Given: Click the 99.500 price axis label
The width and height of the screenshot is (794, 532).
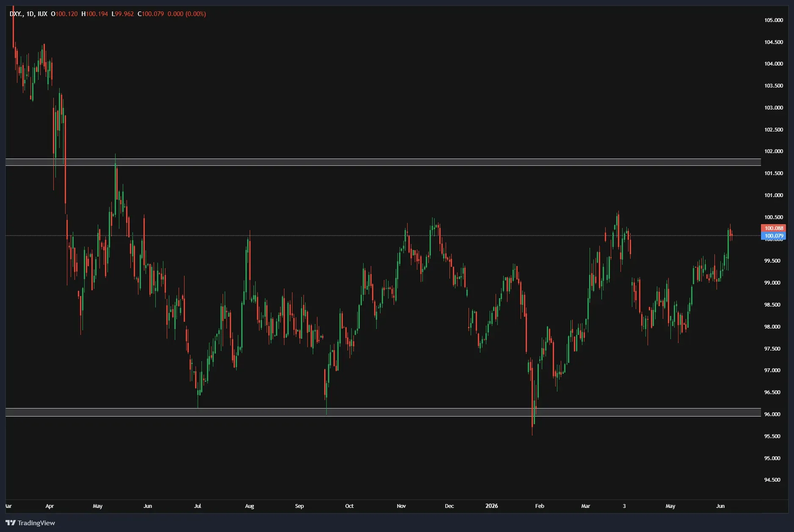Looking at the screenshot, I should click(x=772, y=261).
